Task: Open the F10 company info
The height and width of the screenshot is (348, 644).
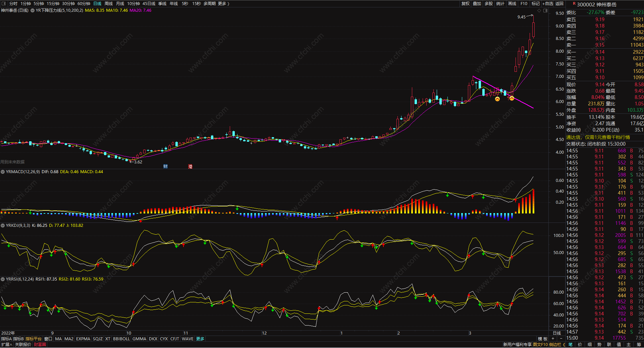Action: [524, 3]
